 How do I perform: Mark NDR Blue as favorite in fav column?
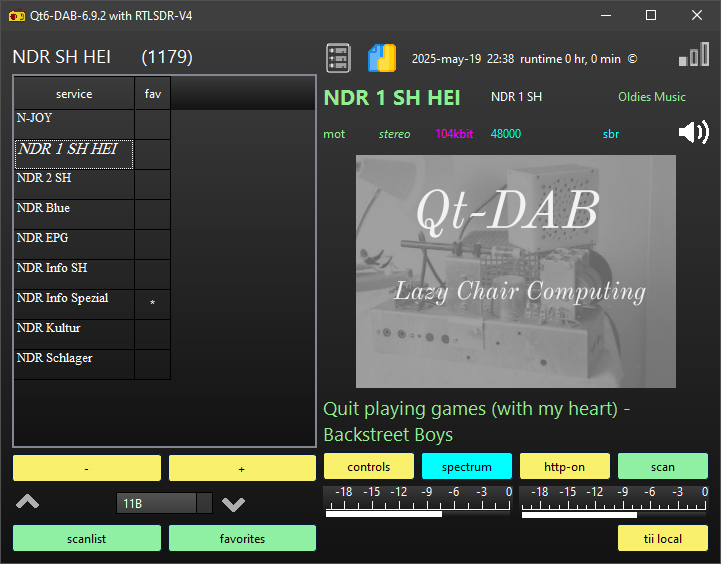tap(153, 214)
